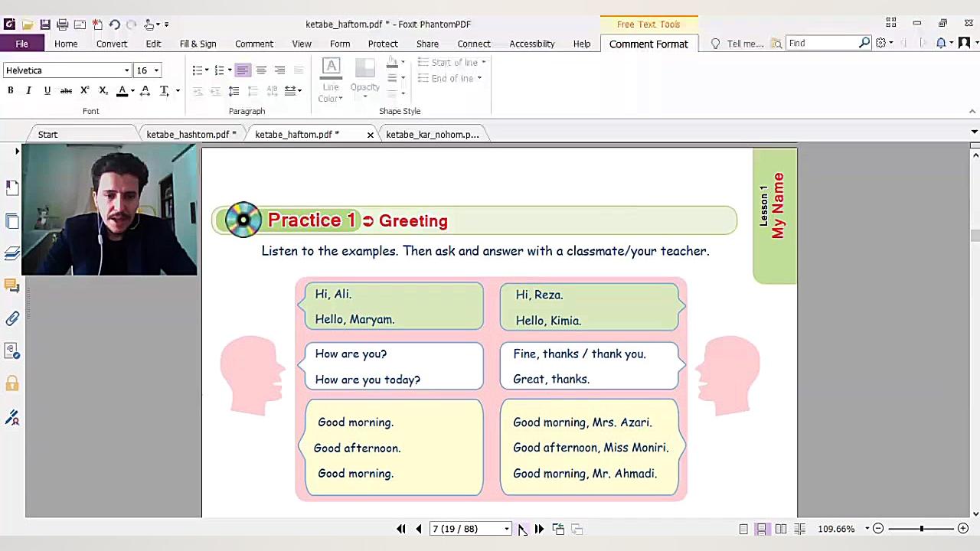Open the Pages thumbnail panel
The height and width of the screenshot is (551, 980).
pos(12,221)
